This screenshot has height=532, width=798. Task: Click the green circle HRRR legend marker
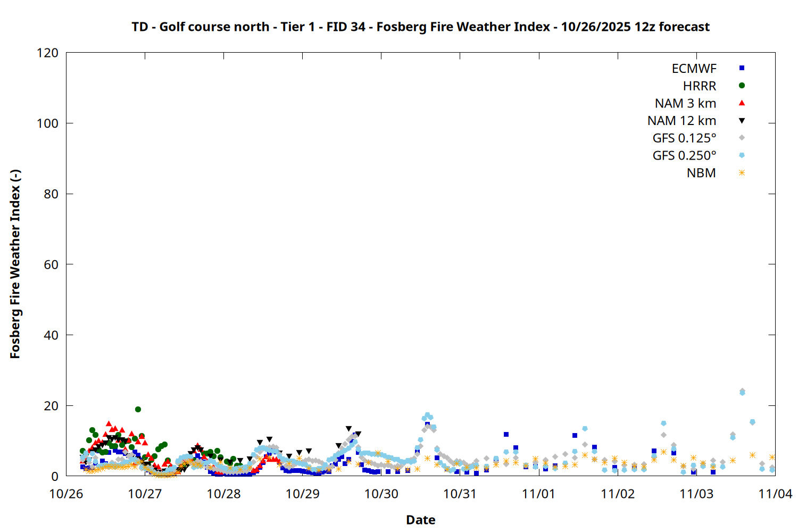click(x=742, y=86)
